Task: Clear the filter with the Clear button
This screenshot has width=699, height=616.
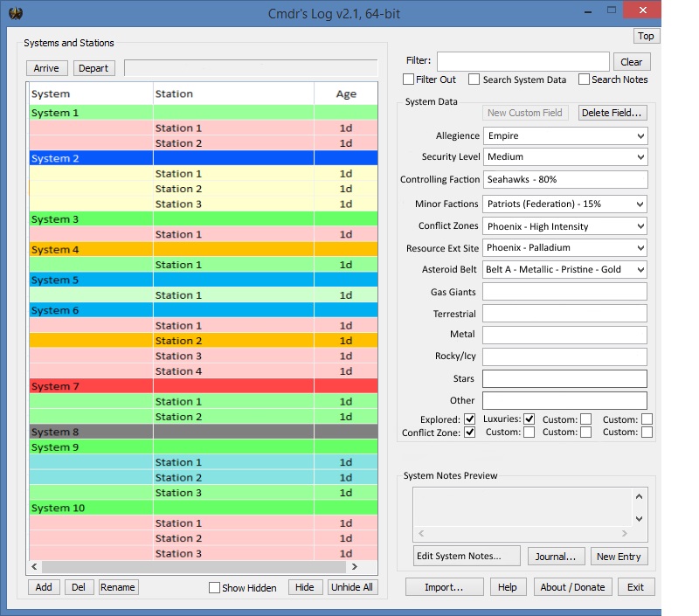Action: [x=632, y=62]
